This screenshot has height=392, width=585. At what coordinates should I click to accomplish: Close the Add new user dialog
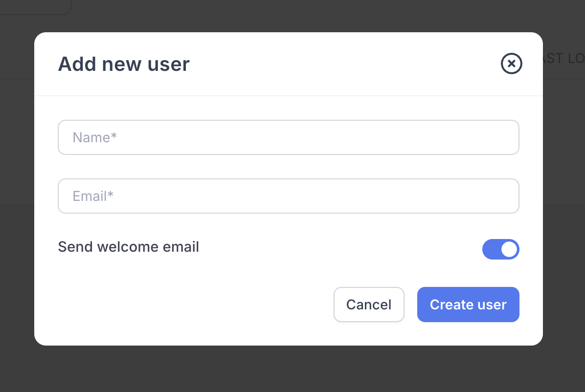pyautogui.click(x=512, y=64)
